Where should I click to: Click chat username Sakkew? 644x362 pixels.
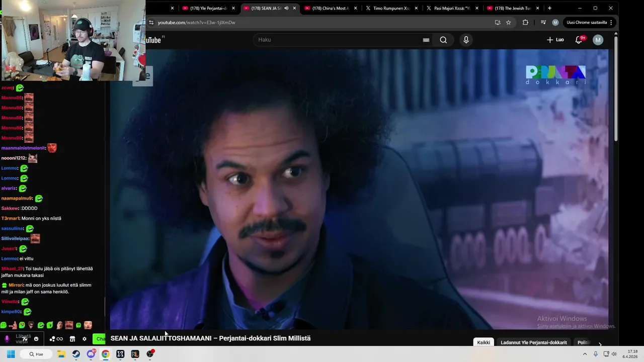click(10, 208)
